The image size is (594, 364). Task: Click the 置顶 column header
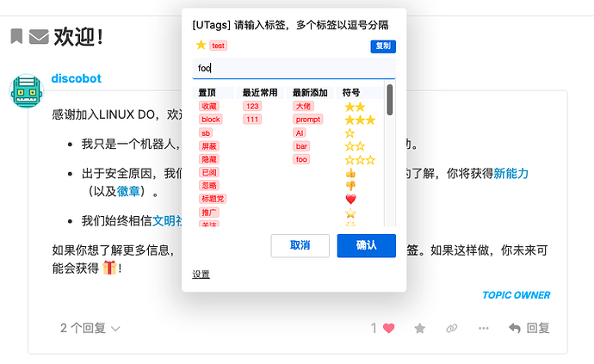207,92
